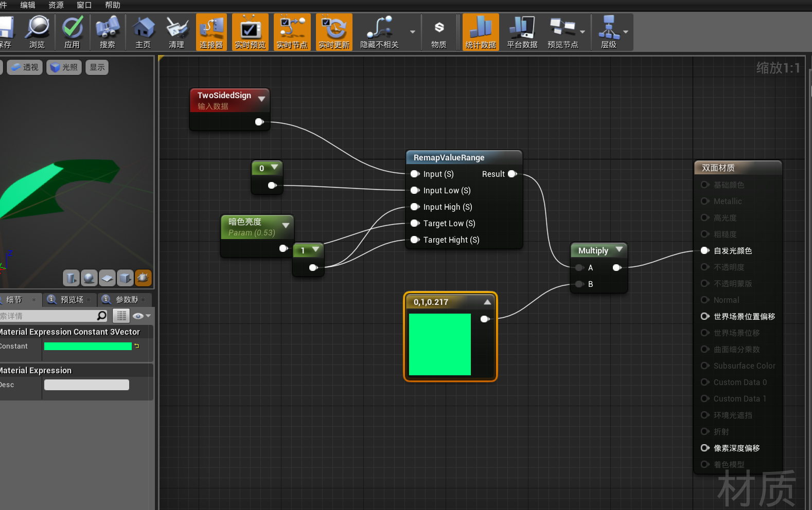Toggle 统计数据 (Stats) display
812x510 pixels.
tap(481, 32)
